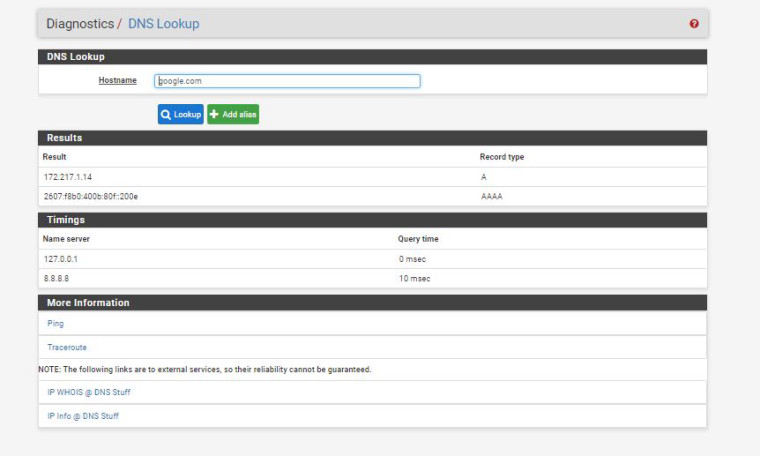Click the Add alias button
The width and height of the screenshot is (760, 456).
tap(233, 114)
